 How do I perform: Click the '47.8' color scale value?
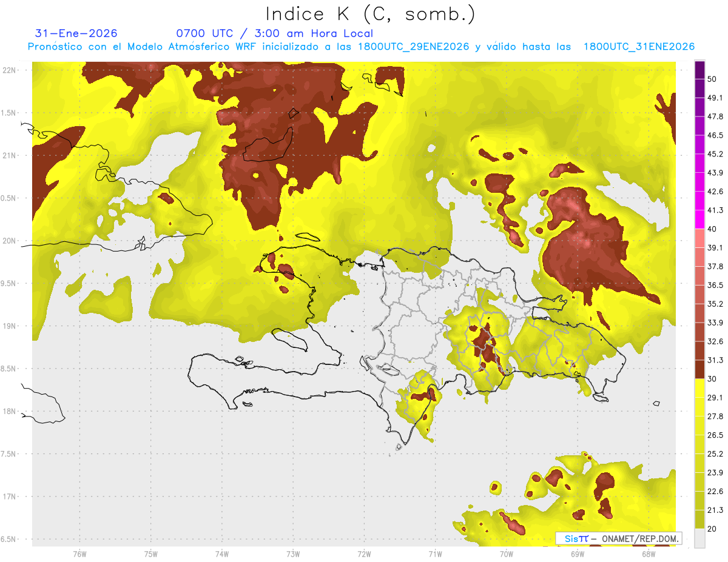[x=715, y=116]
